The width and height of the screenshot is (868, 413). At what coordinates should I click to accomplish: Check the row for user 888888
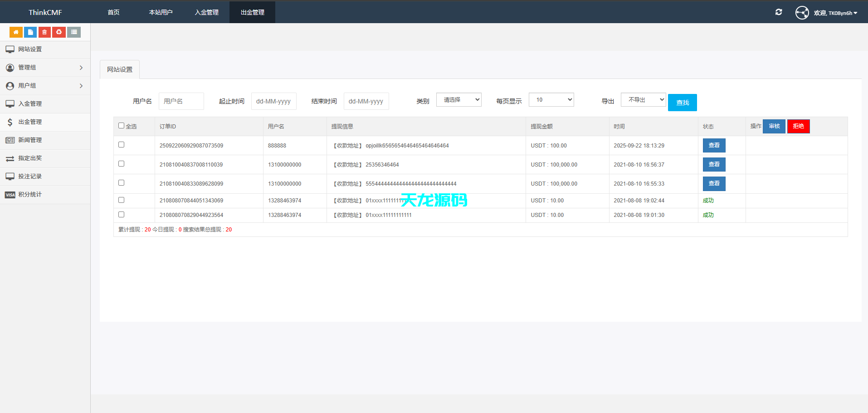coord(121,145)
